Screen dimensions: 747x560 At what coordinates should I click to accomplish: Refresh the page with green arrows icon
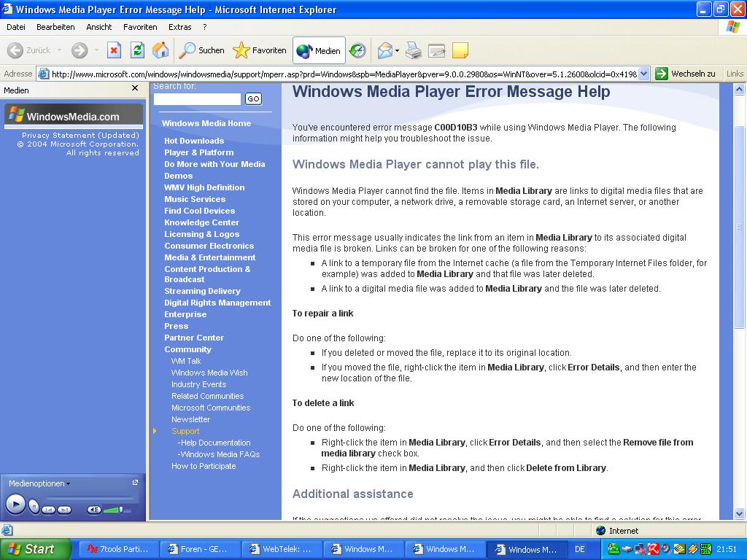coord(137,50)
